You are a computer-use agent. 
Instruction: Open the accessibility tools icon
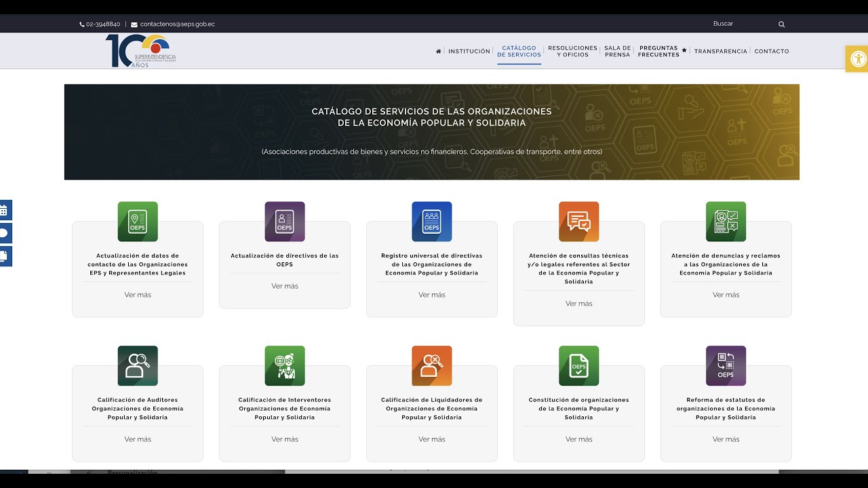pyautogui.click(x=858, y=59)
